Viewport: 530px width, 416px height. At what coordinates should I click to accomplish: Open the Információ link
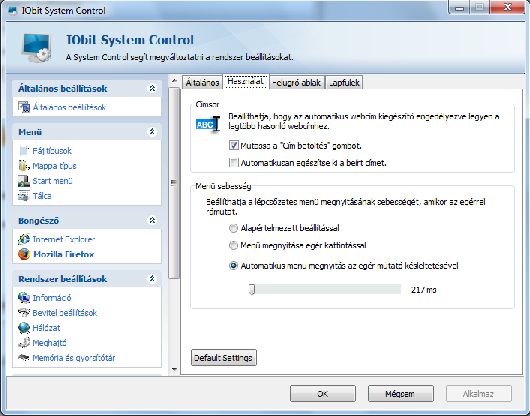(52, 298)
